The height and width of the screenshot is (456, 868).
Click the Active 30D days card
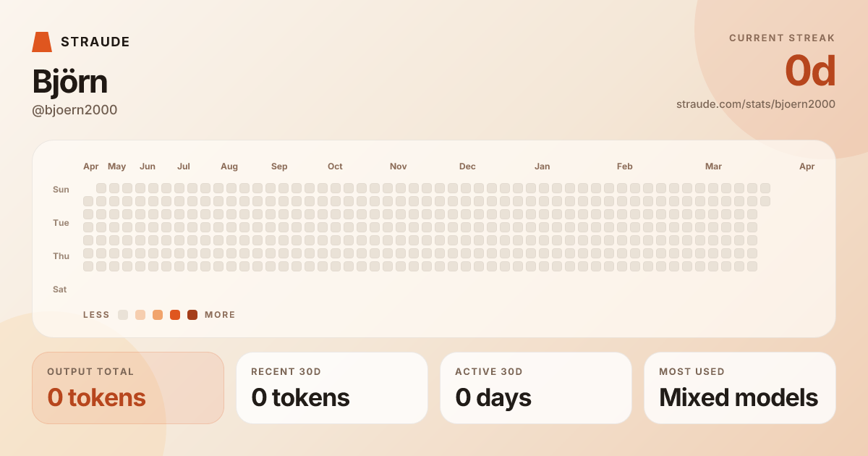[536, 388]
